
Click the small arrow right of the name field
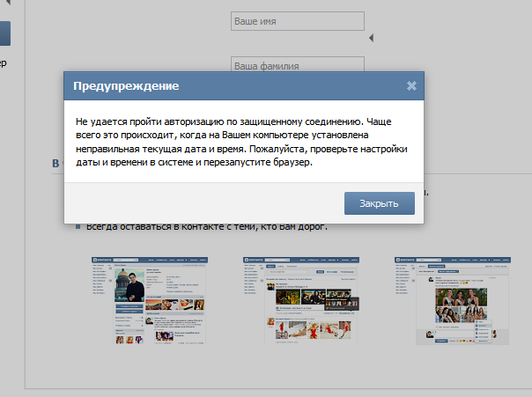(x=371, y=38)
